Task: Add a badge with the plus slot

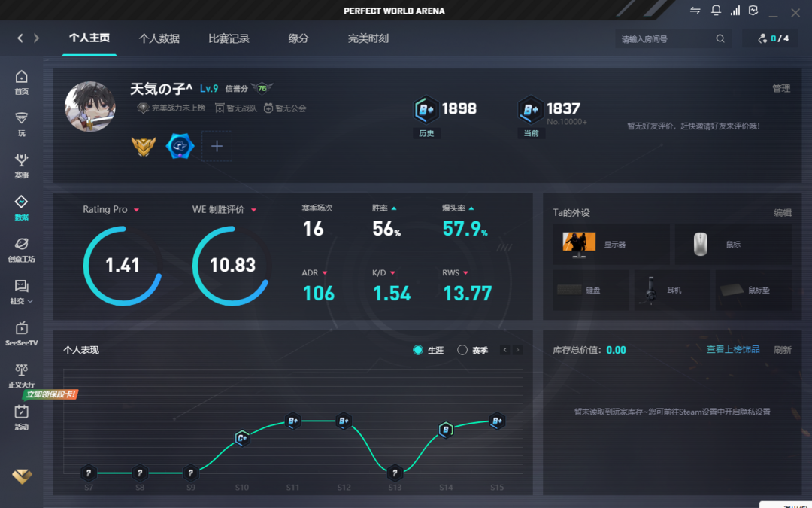Action: click(217, 146)
